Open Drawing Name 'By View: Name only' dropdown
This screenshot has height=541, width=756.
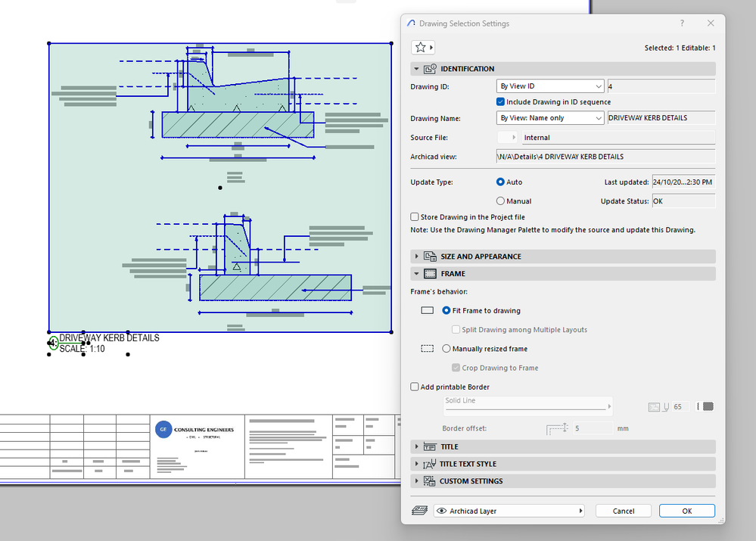(x=550, y=118)
